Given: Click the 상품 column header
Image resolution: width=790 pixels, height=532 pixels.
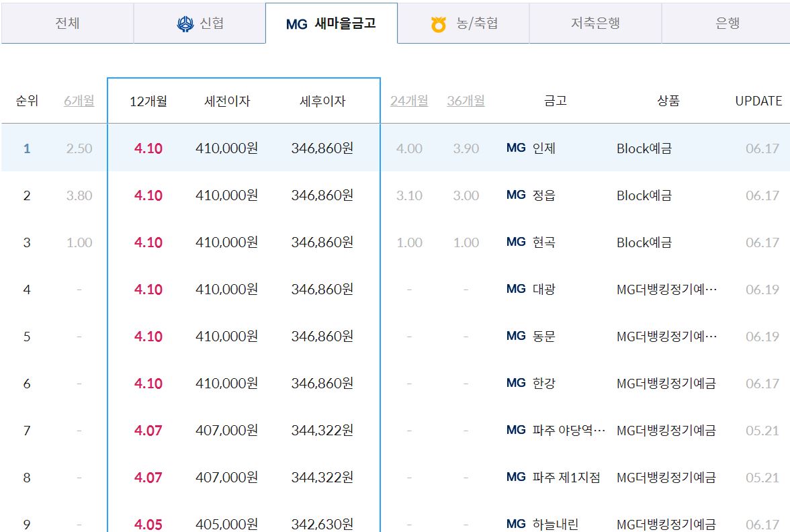Looking at the screenshot, I should coord(668,101).
